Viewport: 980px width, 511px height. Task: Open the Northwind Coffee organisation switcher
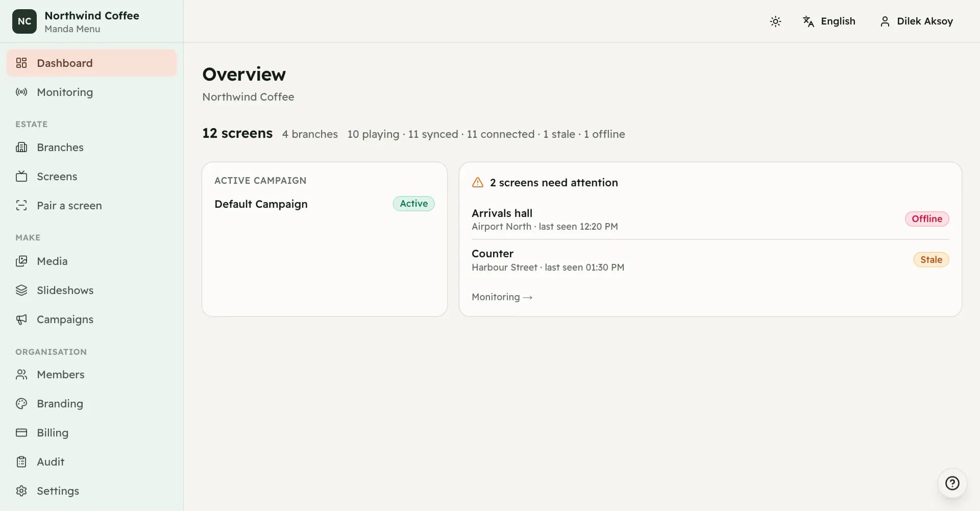tap(92, 21)
